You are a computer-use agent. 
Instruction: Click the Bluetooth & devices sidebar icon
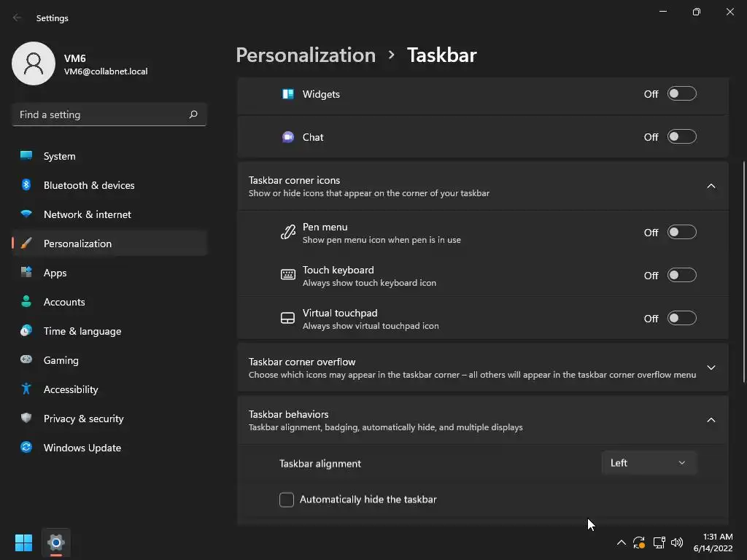point(26,185)
